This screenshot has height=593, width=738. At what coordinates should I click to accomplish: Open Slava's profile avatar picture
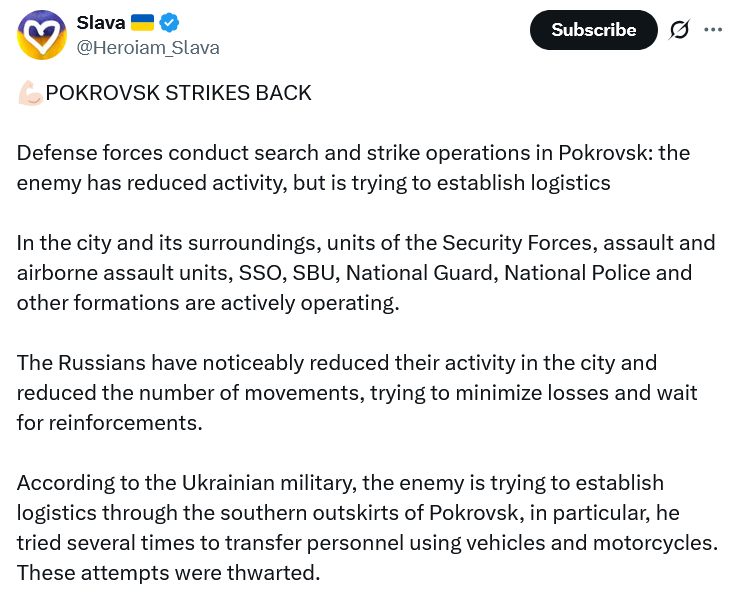[42, 34]
